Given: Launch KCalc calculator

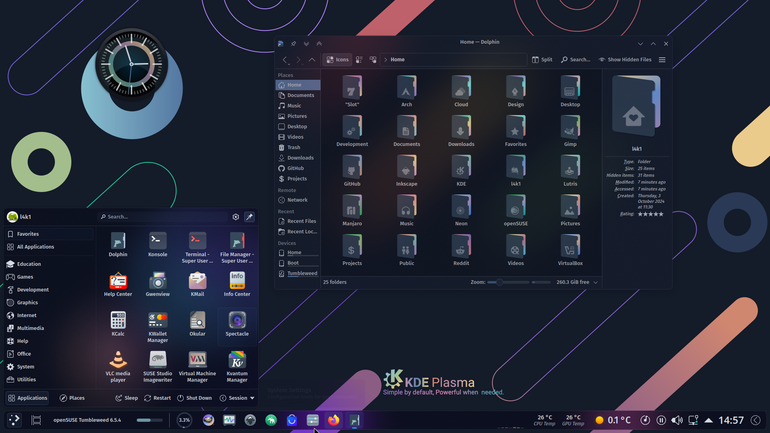Looking at the screenshot, I should click(118, 324).
